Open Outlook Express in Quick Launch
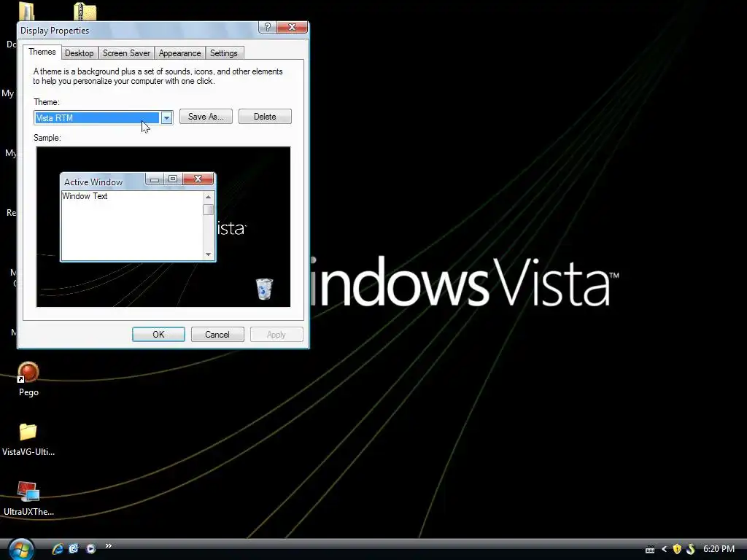Image resolution: width=747 pixels, height=560 pixels. click(74, 548)
